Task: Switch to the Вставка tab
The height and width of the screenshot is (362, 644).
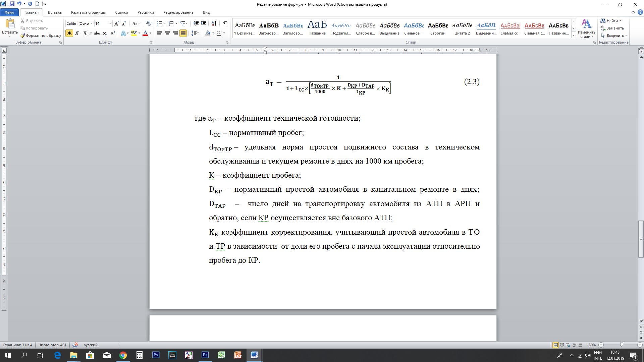Action: (x=55, y=12)
